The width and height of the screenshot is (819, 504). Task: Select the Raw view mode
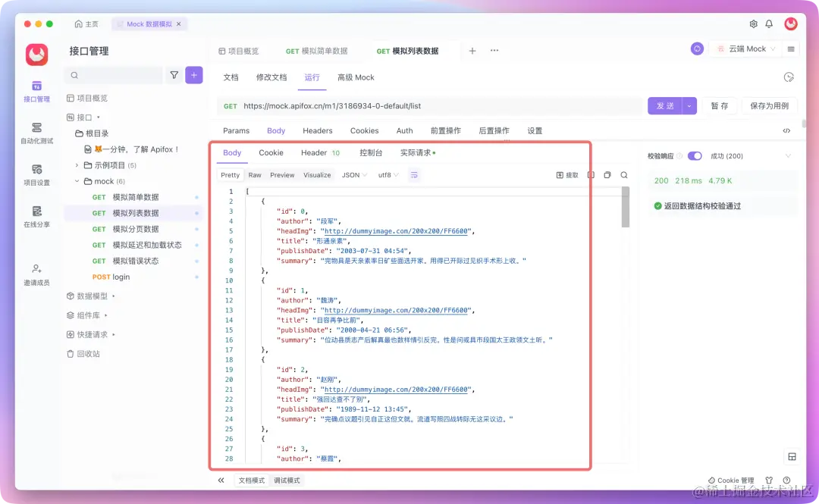tap(255, 175)
